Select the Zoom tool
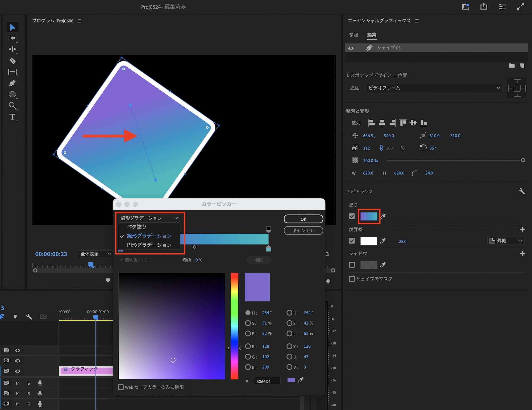The width and height of the screenshot is (532, 410). [x=12, y=106]
